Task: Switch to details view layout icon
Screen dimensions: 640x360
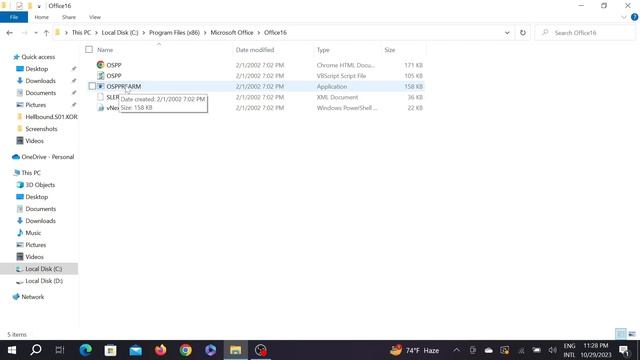Action: tap(621, 334)
